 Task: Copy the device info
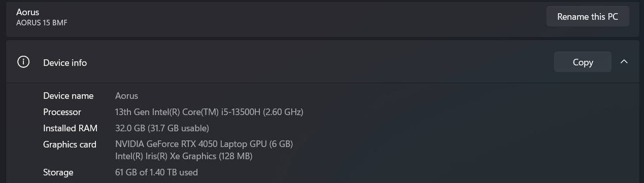pyautogui.click(x=583, y=62)
